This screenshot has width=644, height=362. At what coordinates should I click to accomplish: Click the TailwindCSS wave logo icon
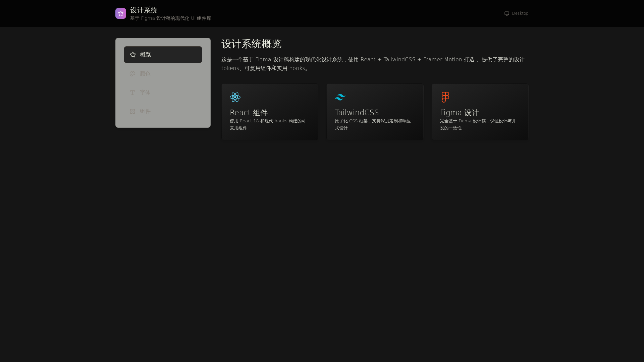click(340, 97)
